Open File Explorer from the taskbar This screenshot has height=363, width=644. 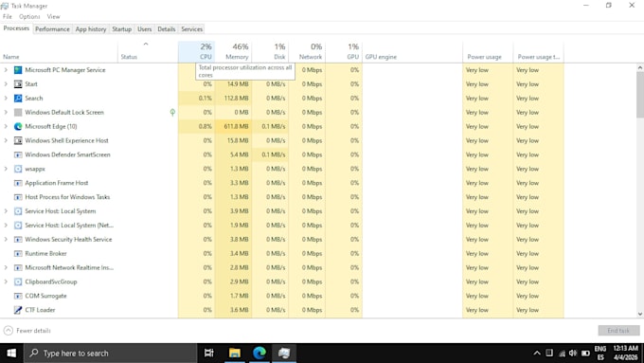(235, 353)
